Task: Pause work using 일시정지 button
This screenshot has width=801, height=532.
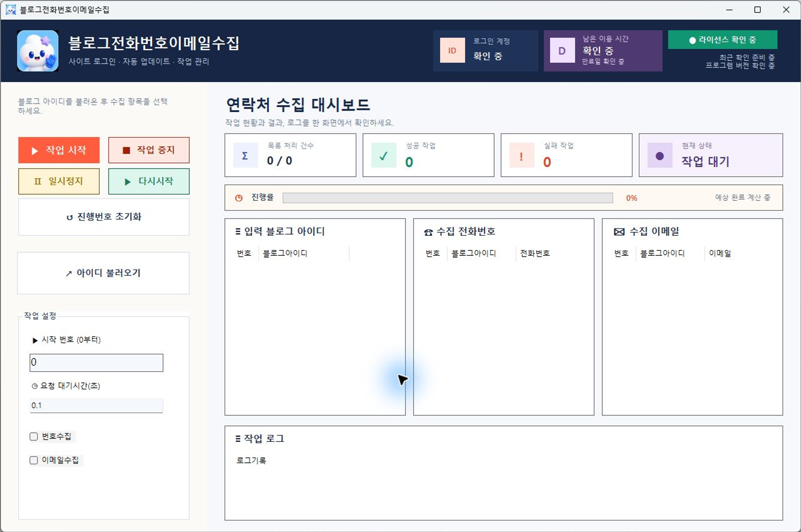Action: tap(59, 181)
